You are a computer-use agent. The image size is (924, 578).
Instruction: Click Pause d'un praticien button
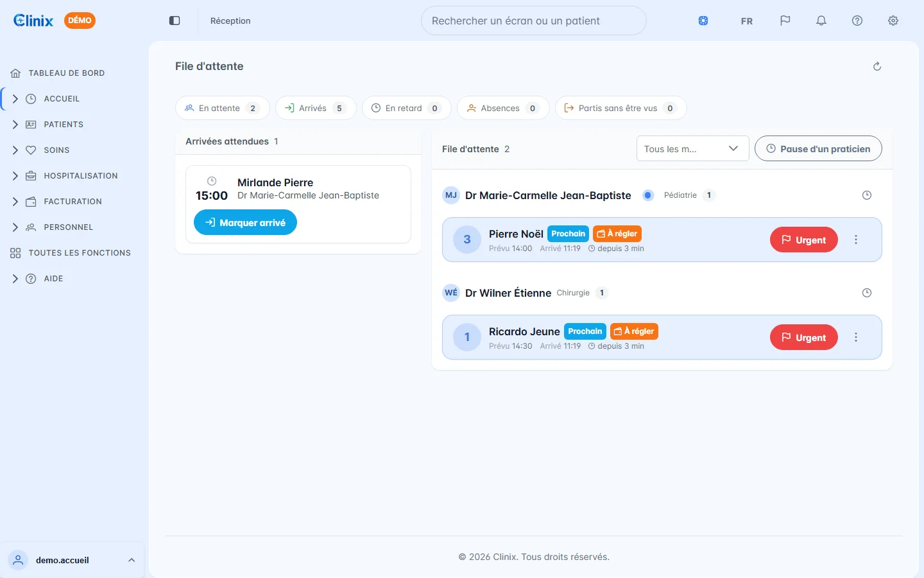point(818,148)
